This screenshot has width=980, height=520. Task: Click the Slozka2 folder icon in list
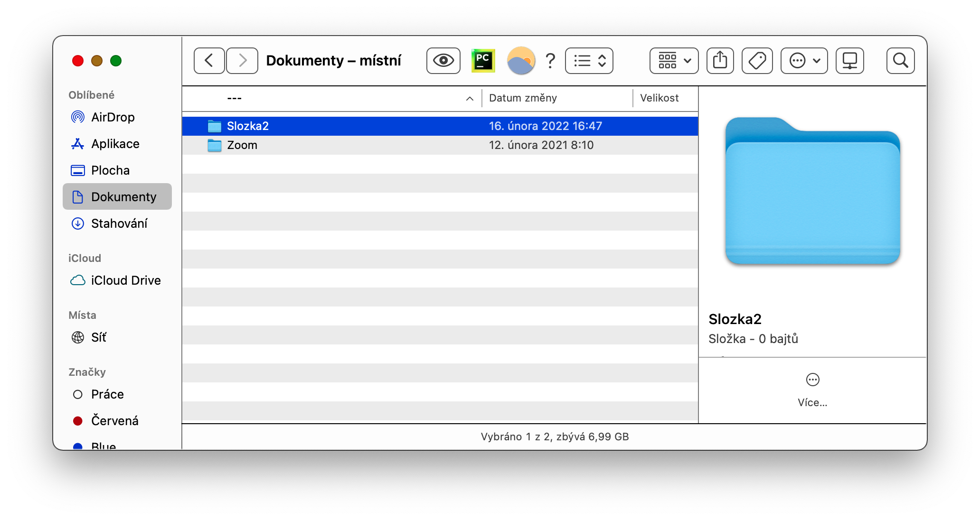(215, 126)
